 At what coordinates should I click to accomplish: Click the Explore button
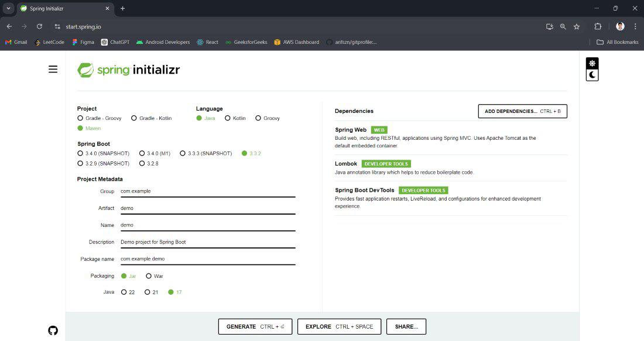point(339,326)
